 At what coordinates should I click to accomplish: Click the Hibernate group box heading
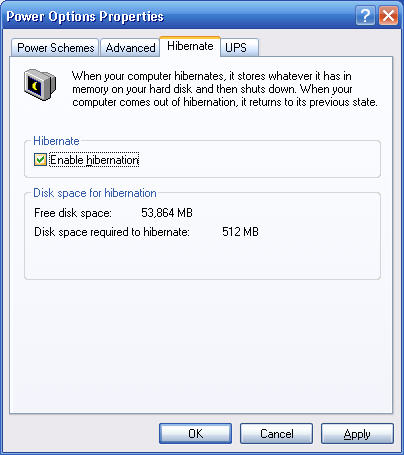click(56, 141)
